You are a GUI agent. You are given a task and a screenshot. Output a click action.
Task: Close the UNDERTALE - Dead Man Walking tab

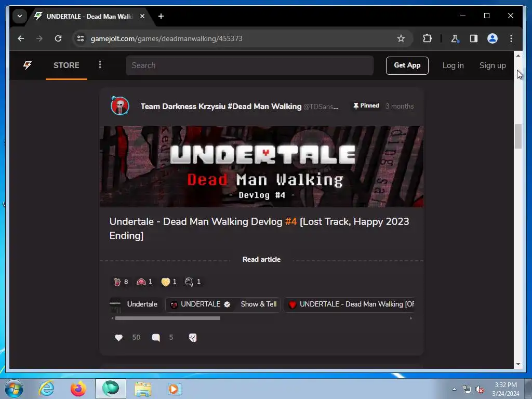coord(142,16)
